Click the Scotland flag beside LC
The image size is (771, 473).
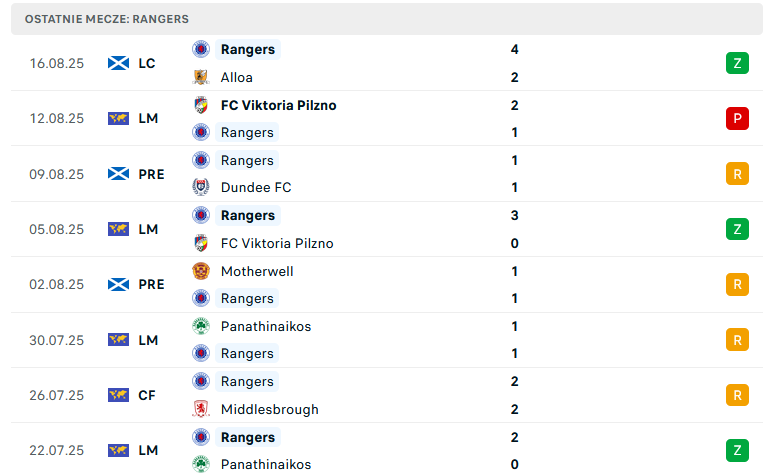point(119,63)
